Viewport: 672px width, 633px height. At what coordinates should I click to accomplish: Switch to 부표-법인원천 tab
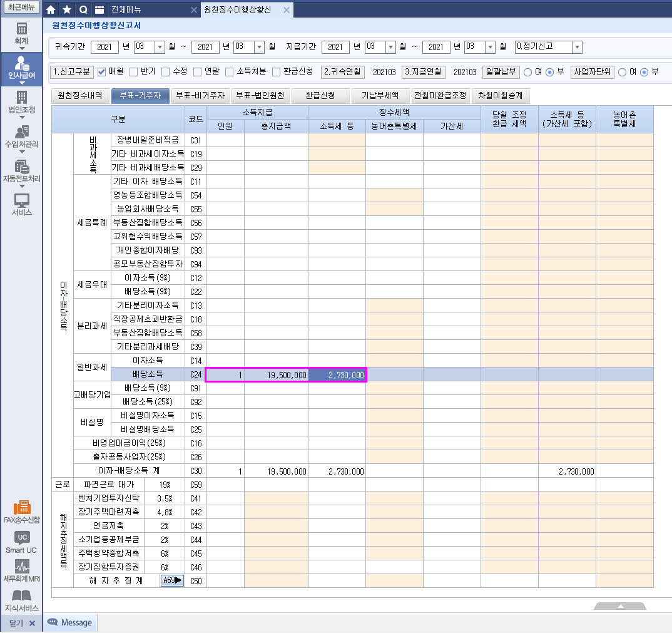tap(260, 96)
